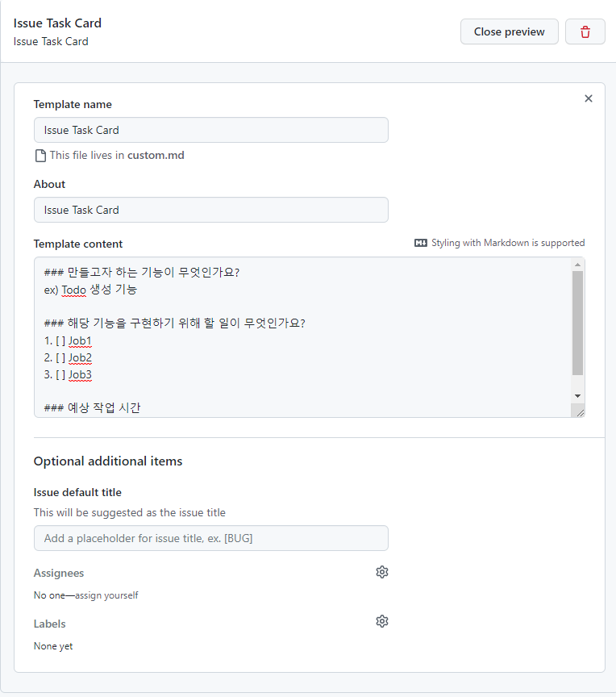Viewport: 616px width, 697px height.
Task: Dismiss the template editor with the X
Action: coord(589,98)
